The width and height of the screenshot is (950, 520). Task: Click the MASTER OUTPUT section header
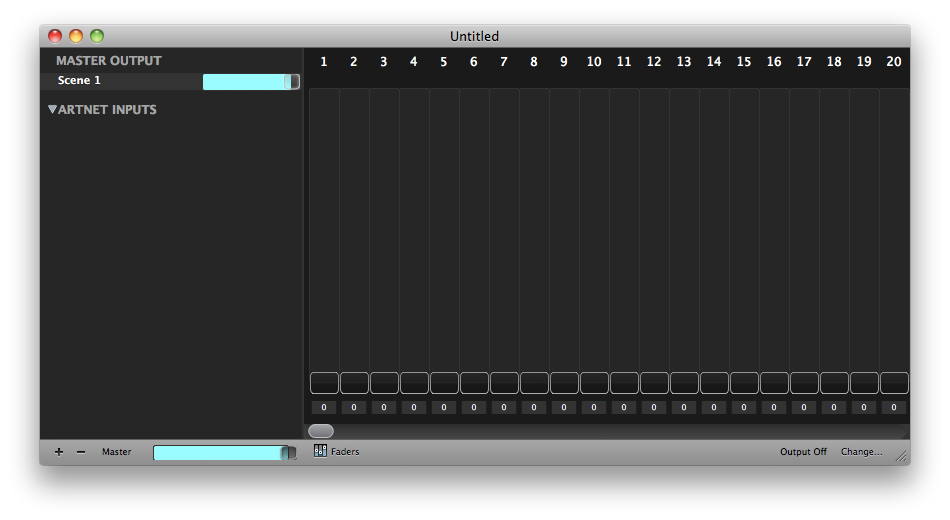click(108, 61)
